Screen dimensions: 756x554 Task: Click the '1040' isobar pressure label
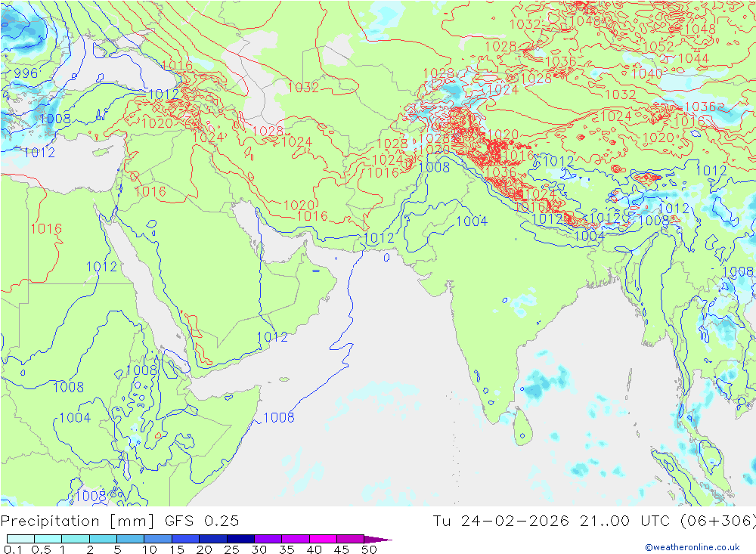(x=646, y=74)
